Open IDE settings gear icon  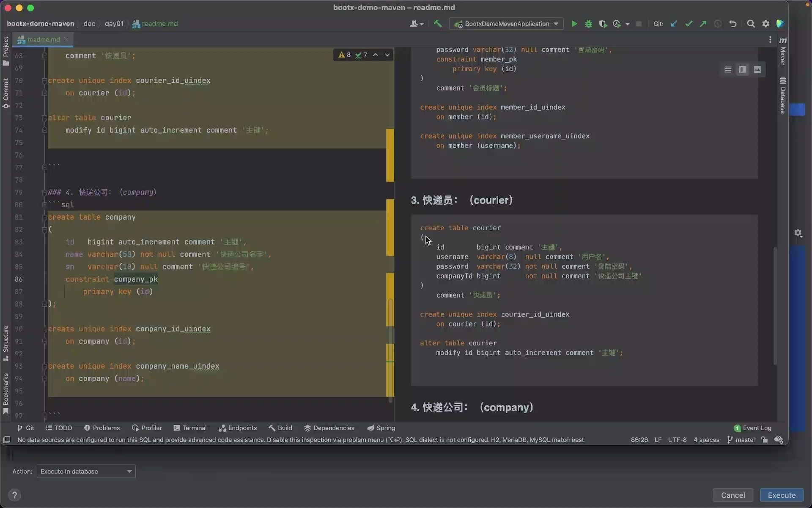pyautogui.click(x=765, y=24)
